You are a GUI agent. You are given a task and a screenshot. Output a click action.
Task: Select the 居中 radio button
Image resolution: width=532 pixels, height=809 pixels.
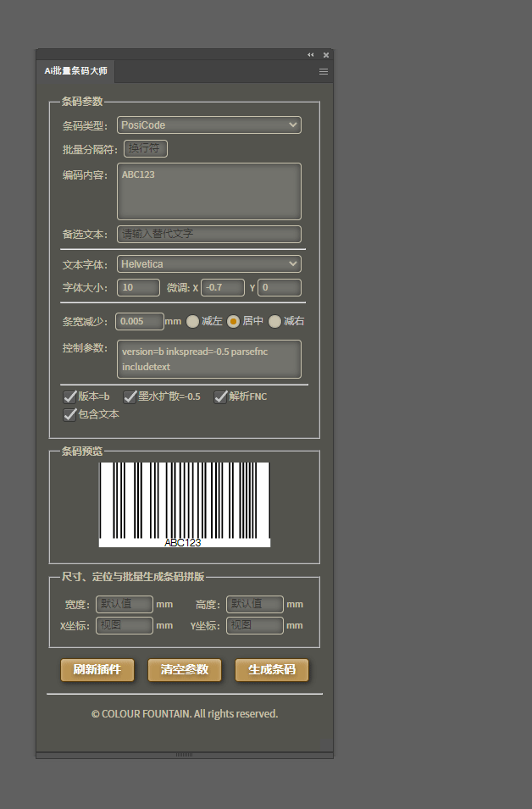point(233,321)
